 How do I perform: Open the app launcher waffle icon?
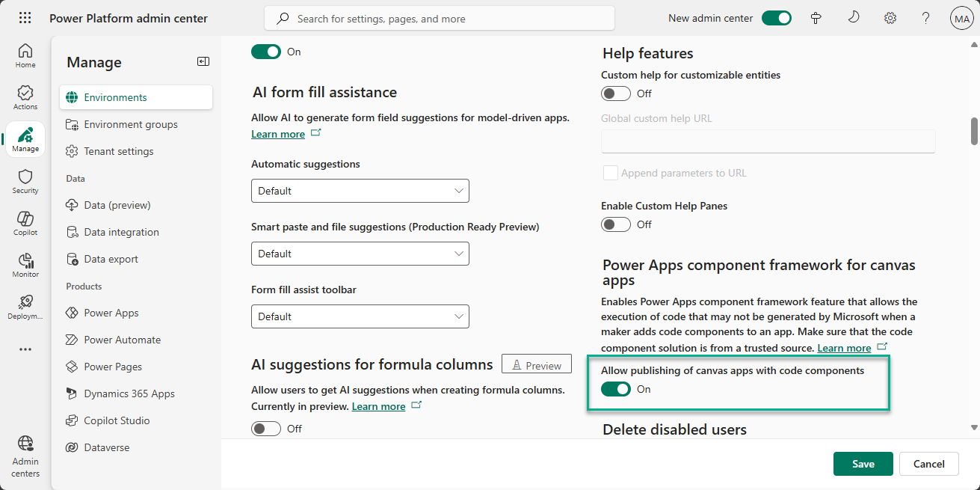click(x=25, y=18)
